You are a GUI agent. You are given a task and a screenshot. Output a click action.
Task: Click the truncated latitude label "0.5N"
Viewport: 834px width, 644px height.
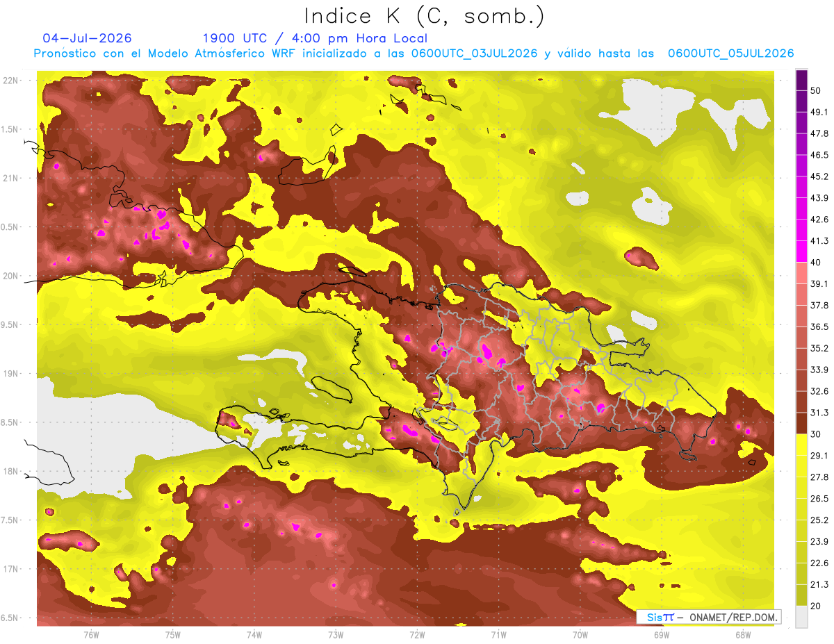[x=10, y=227]
